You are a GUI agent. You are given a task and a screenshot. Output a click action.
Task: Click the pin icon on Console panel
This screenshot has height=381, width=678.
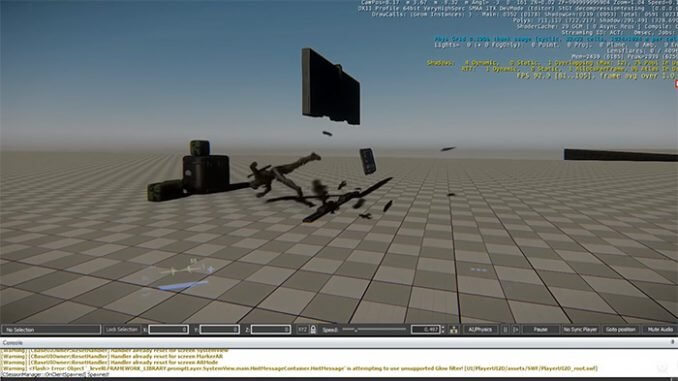(672, 342)
